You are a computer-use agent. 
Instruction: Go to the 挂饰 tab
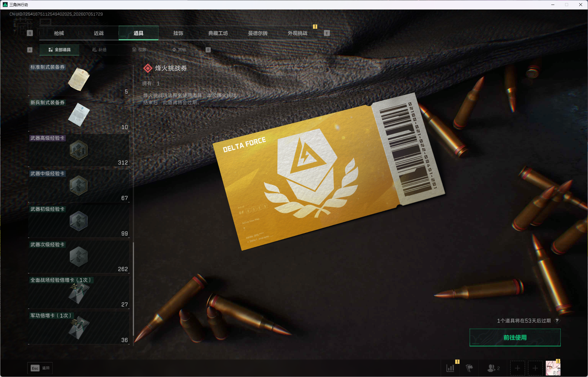[x=178, y=33]
